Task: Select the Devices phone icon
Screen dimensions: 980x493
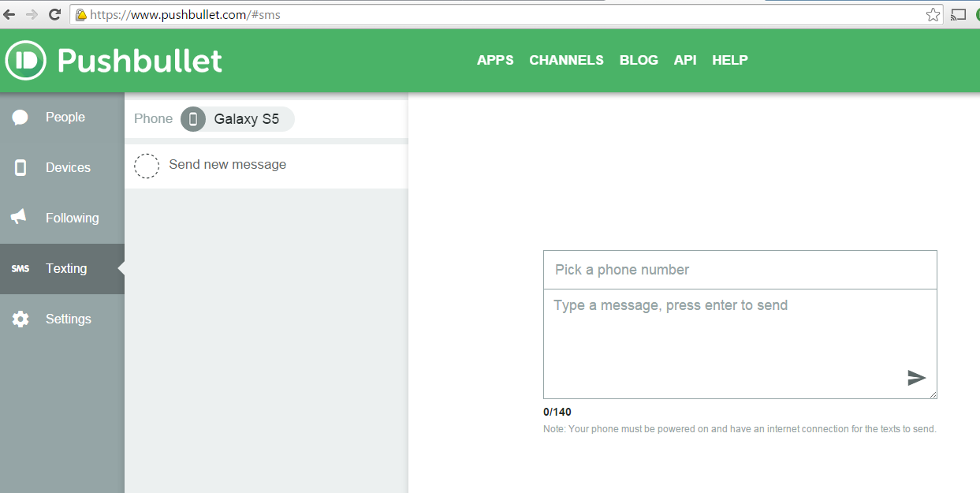Action: [20, 168]
